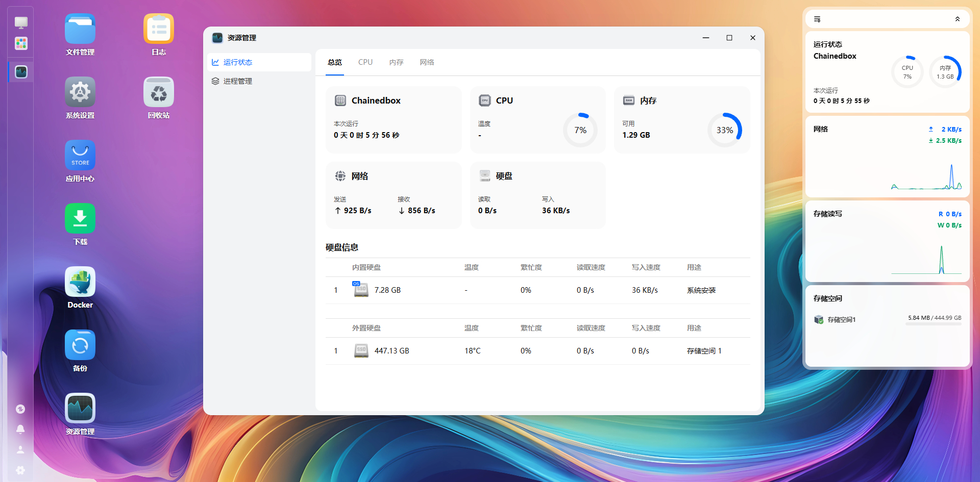This screenshot has width=980, height=482.
Task: Click the 7.28 GB internal disk capacity
Action: click(x=387, y=290)
